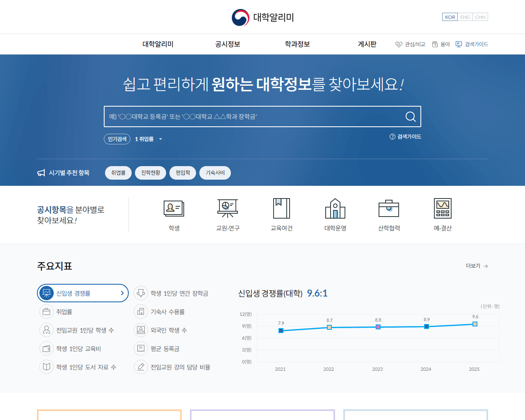Open the 학생 category icon

click(174, 208)
